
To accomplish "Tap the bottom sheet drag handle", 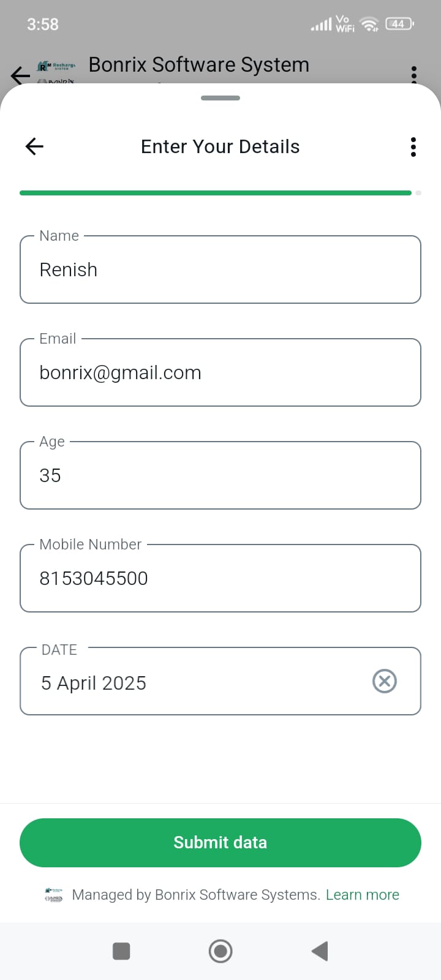I will 221,98.
